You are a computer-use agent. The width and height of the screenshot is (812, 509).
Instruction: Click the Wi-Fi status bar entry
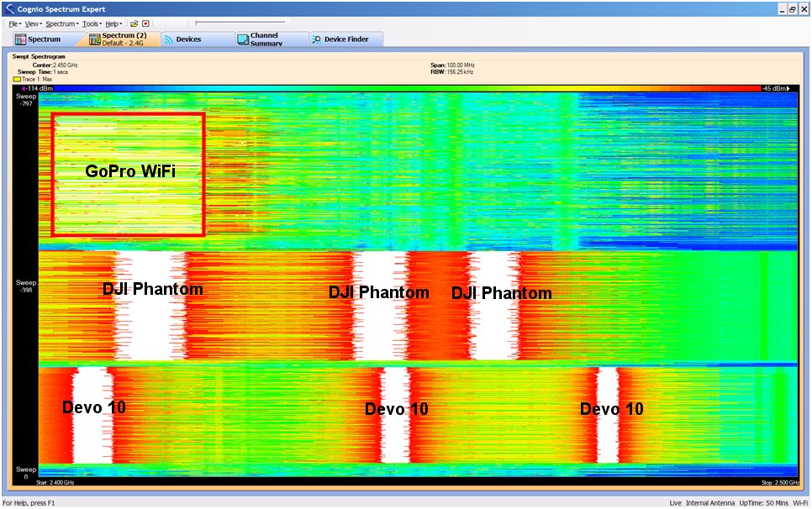tap(800, 503)
